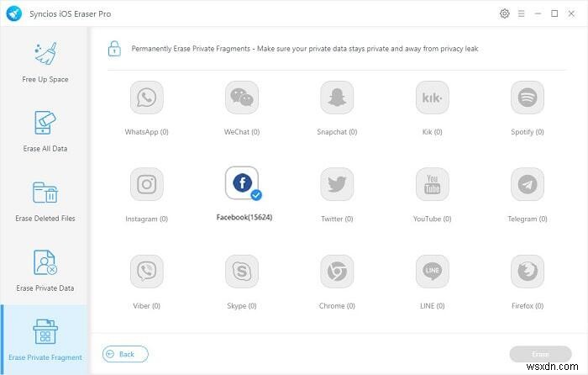Viewport: 588px width, 375px height.
Task: Select the Viber app icon
Action: coord(147,272)
